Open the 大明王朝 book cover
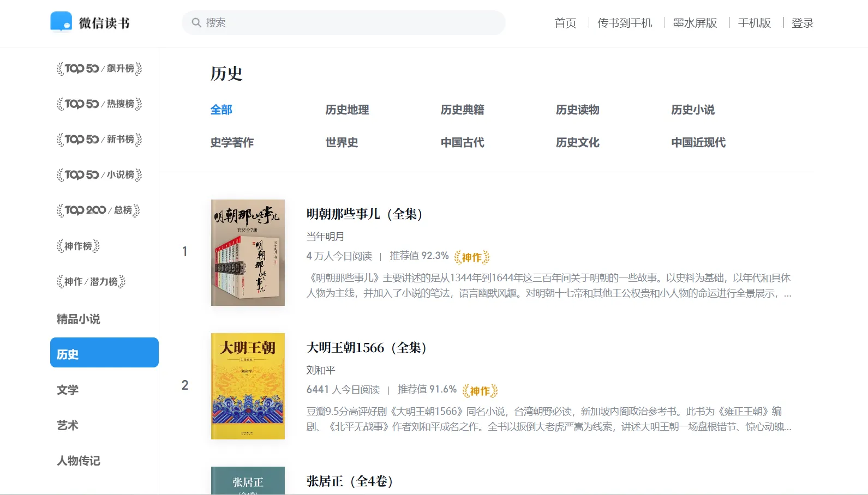 click(248, 386)
